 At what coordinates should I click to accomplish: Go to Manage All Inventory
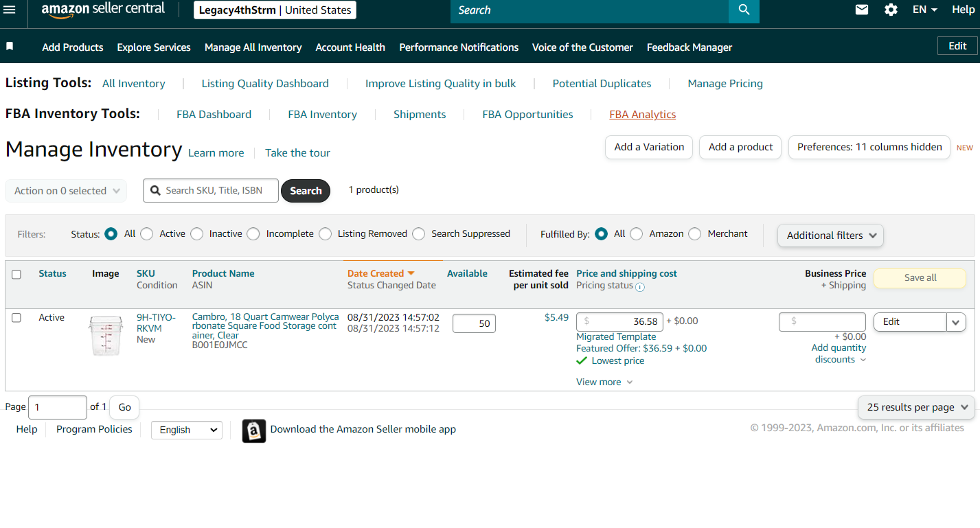(253, 47)
